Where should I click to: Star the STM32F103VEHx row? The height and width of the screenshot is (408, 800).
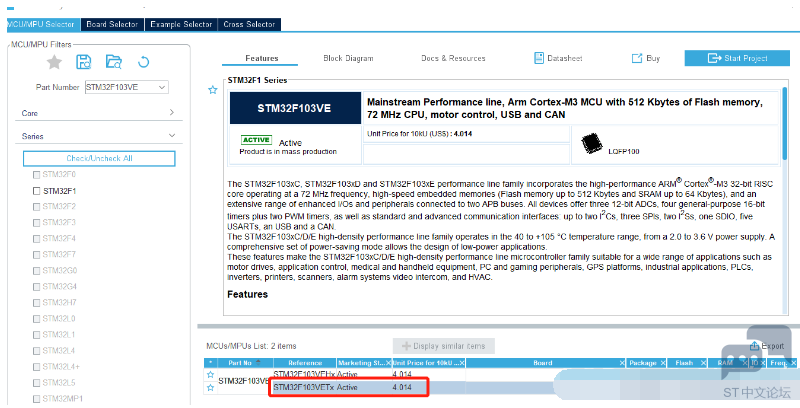point(210,375)
